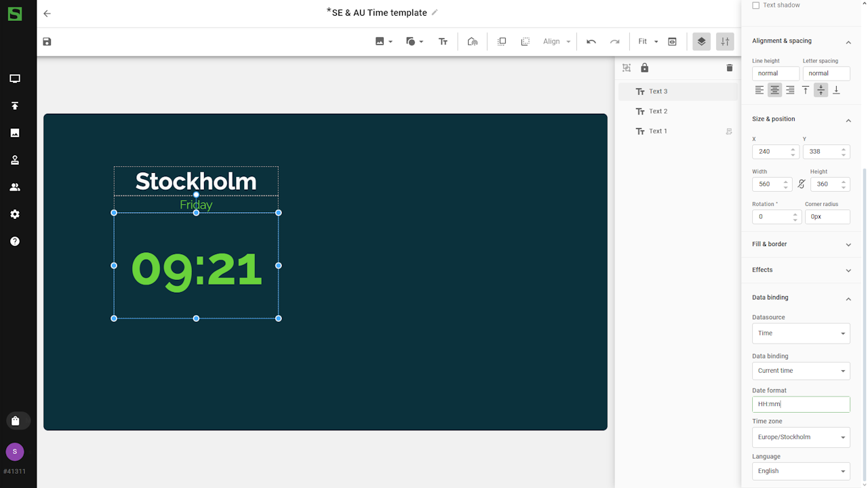Expand the Fill & border section
Viewport: 868px width, 488px height.
click(800, 244)
